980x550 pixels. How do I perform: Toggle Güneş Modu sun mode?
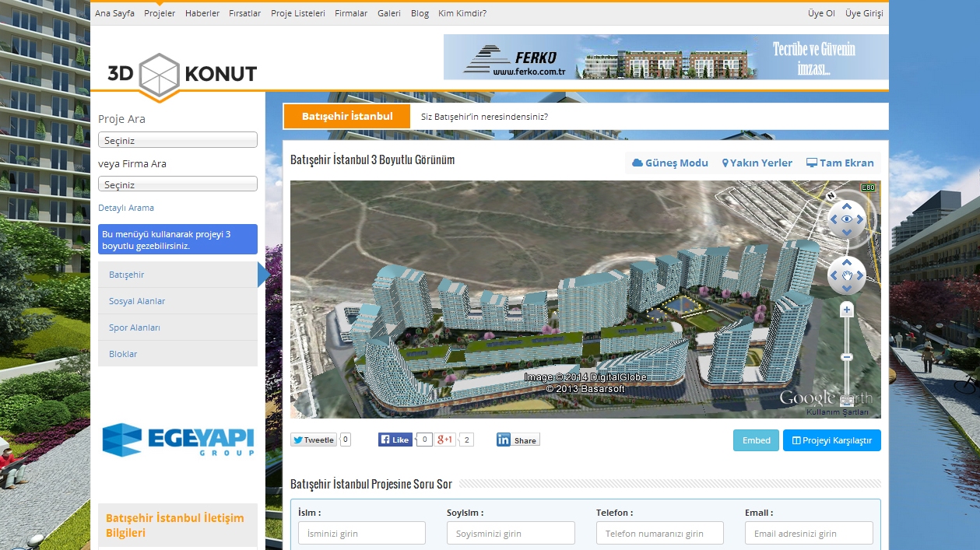[x=670, y=163]
